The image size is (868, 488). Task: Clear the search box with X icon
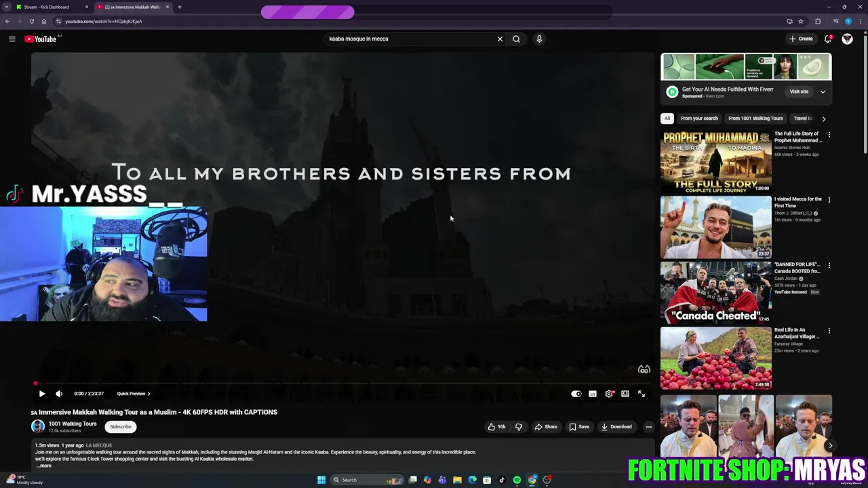tap(500, 39)
